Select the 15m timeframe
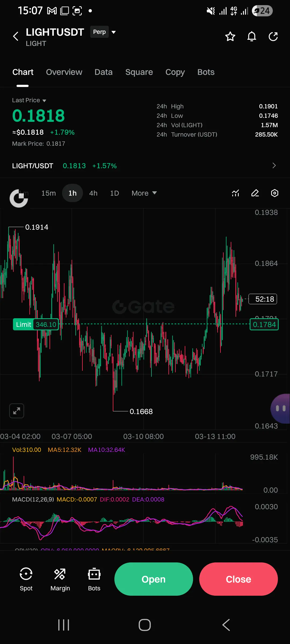This screenshot has height=644, width=290. click(49, 193)
